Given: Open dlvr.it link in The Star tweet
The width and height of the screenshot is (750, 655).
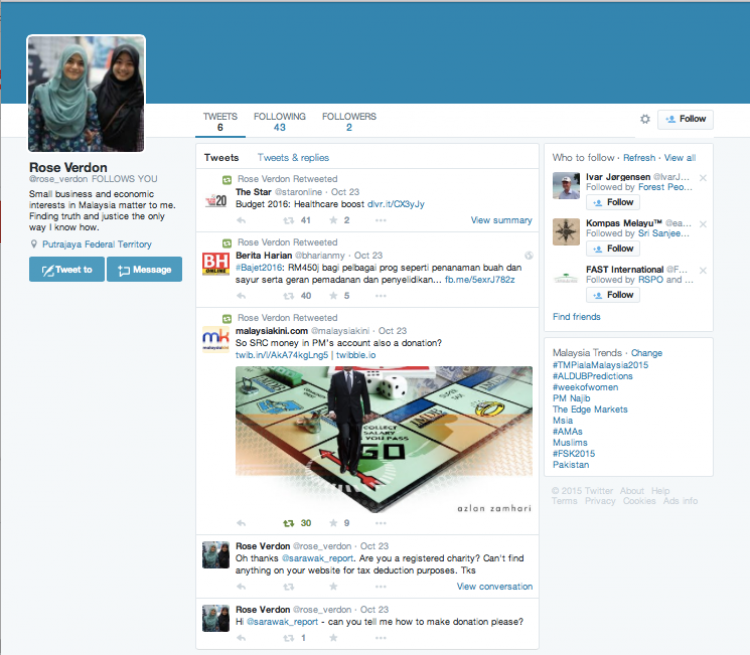Looking at the screenshot, I should click(x=396, y=204).
